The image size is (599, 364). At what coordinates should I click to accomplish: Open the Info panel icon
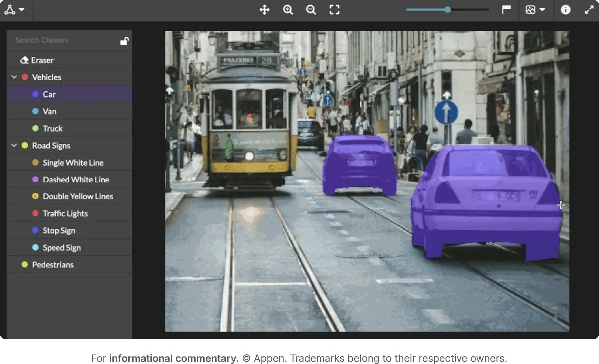coord(566,9)
